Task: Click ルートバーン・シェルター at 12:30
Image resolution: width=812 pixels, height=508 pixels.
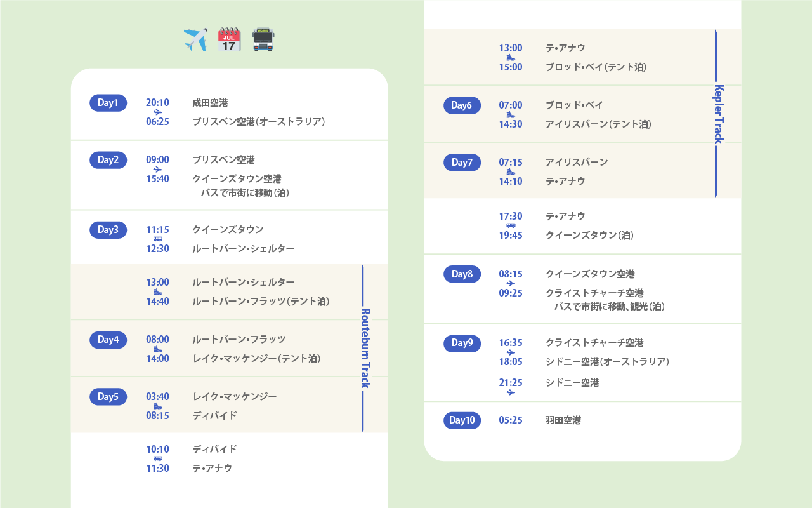Action: [x=243, y=249]
